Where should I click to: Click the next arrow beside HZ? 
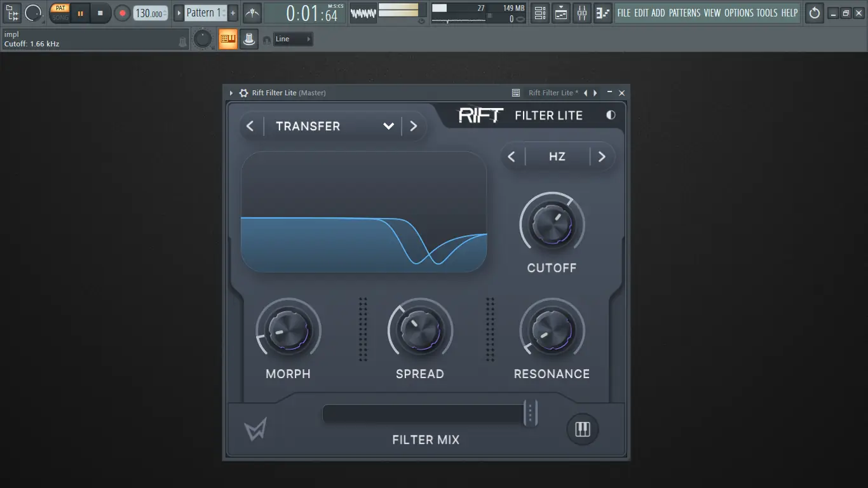(x=601, y=156)
